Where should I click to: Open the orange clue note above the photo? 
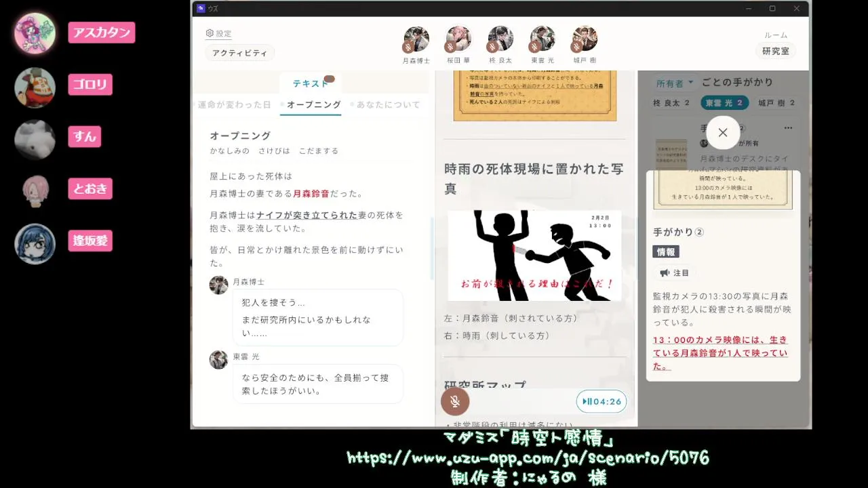[535, 96]
